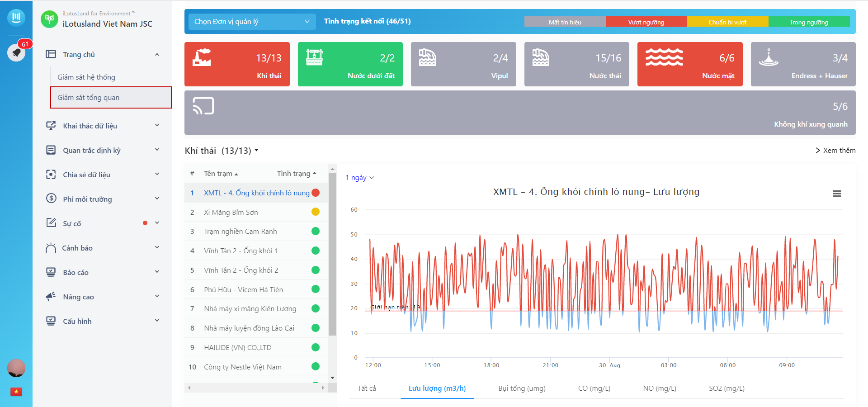Click the Chia sẻ dữ liệu icon
Screen dimensions: 868x407
51,175
